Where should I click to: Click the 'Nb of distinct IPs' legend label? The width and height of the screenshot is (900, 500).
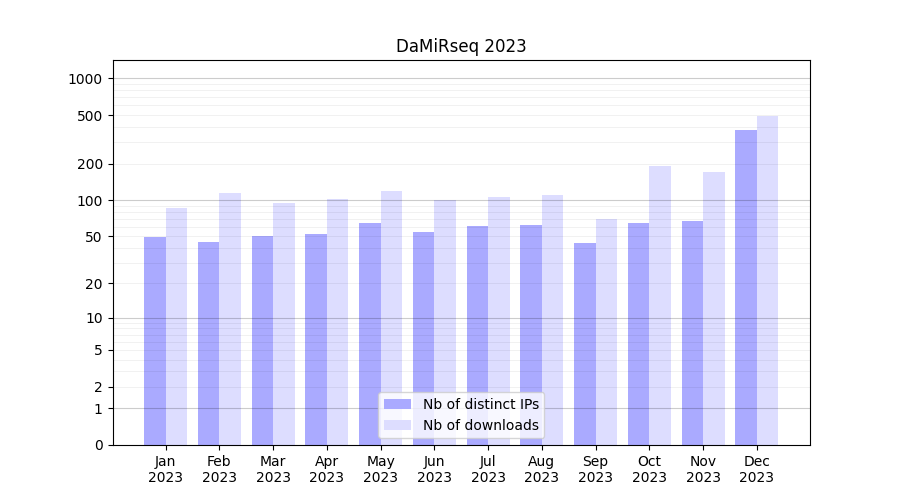coord(480,404)
